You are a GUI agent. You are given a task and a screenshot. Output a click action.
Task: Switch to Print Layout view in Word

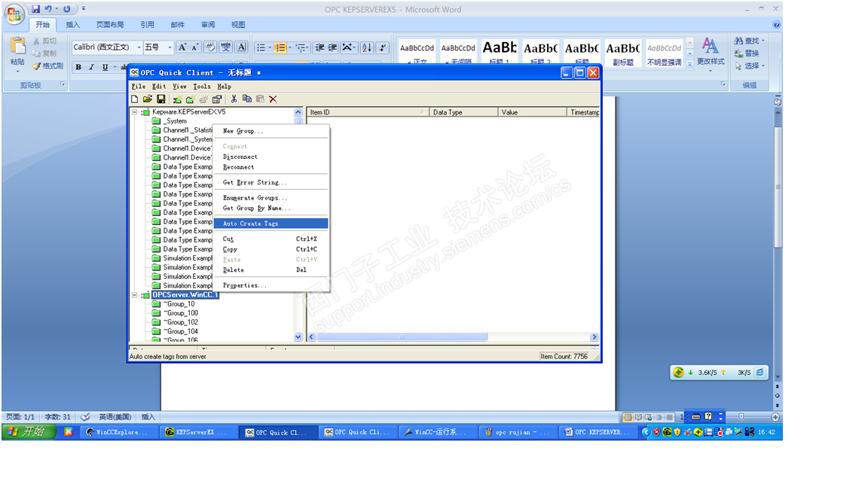tap(628, 416)
